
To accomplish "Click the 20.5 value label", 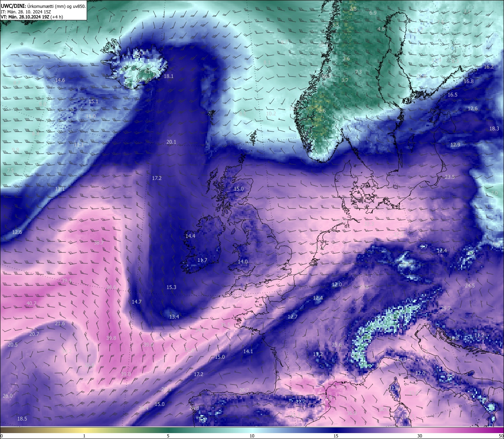I will click(13, 345).
